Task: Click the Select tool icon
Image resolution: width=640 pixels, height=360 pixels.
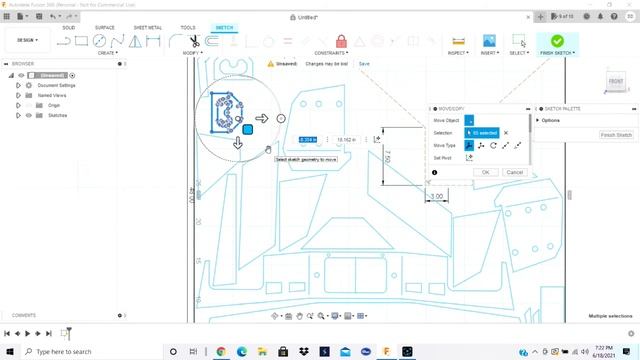Action: pyautogui.click(x=519, y=41)
